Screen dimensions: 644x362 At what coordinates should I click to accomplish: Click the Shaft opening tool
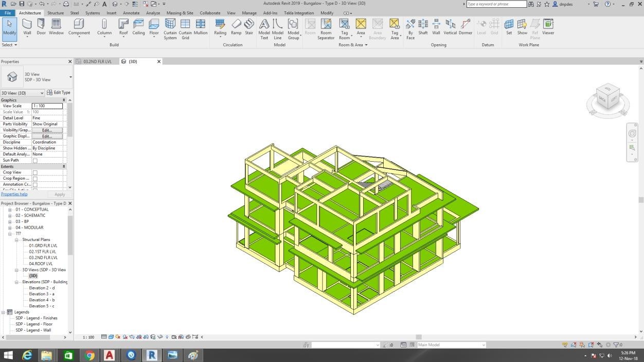pyautogui.click(x=423, y=27)
